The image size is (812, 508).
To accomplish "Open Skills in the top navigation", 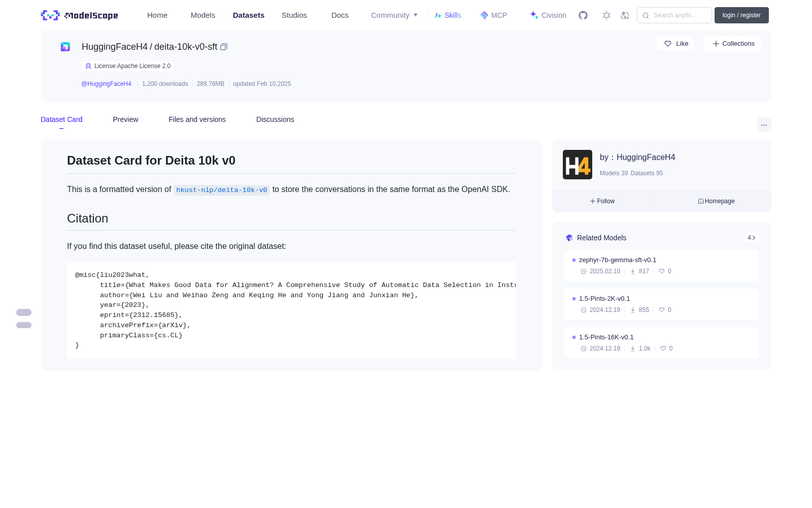I will [448, 15].
